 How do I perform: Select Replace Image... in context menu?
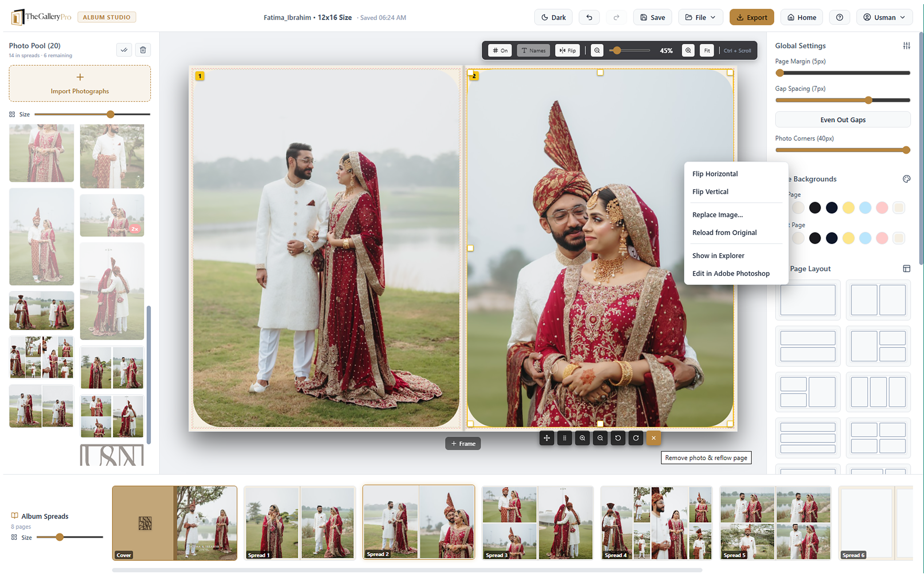point(717,215)
